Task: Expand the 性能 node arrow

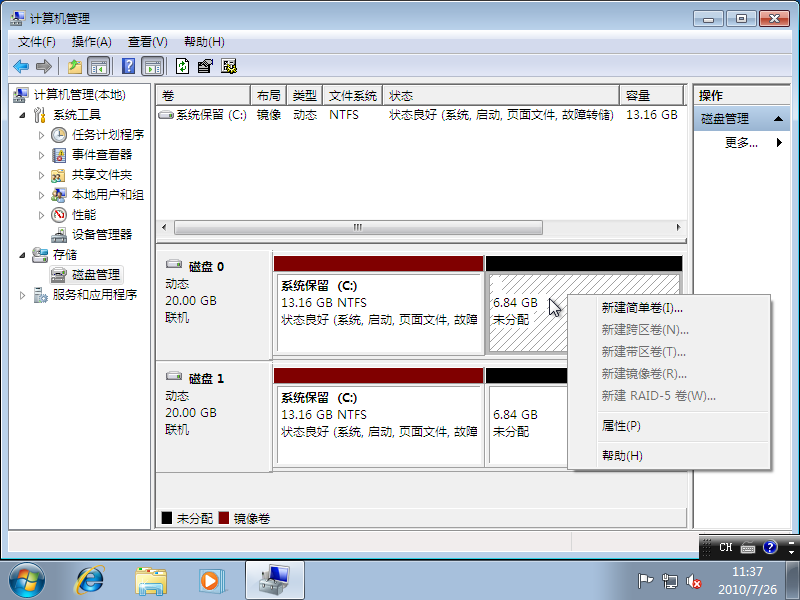Action: click(x=41, y=215)
